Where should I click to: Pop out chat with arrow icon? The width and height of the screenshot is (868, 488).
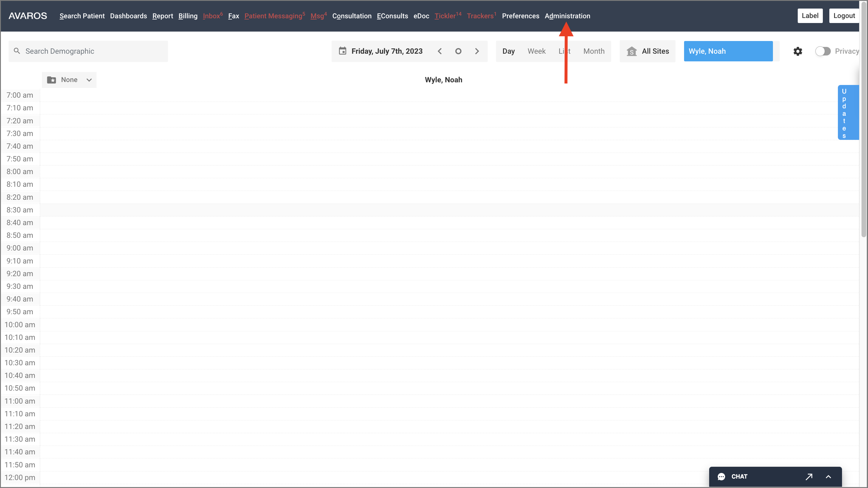point(809,476)
